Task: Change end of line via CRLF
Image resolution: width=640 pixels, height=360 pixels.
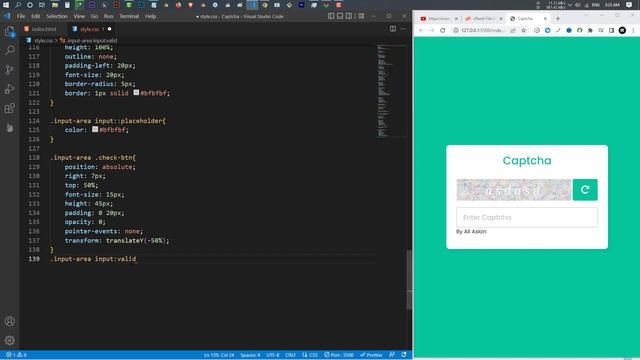Action: point(290,355)
